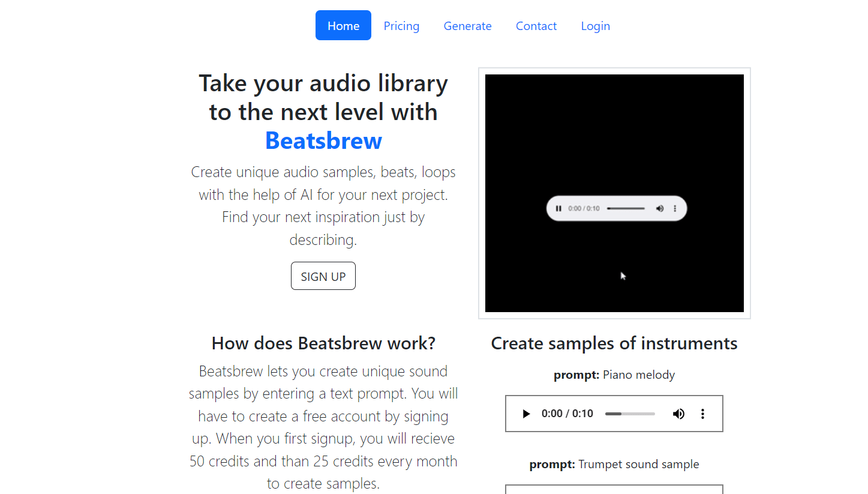Click the 'prompt: Trumpet sound sample' label

point(614,465)
